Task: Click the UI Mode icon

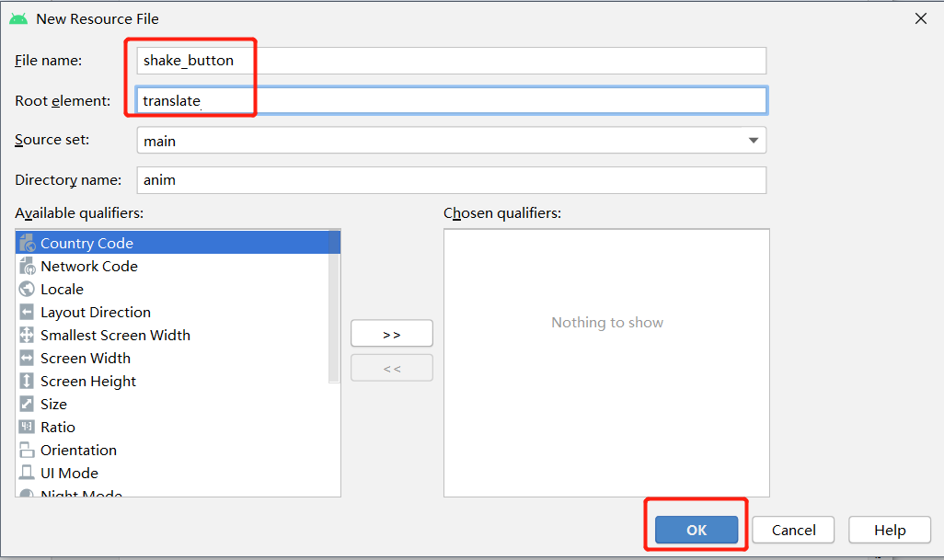Action: [27, 473]
